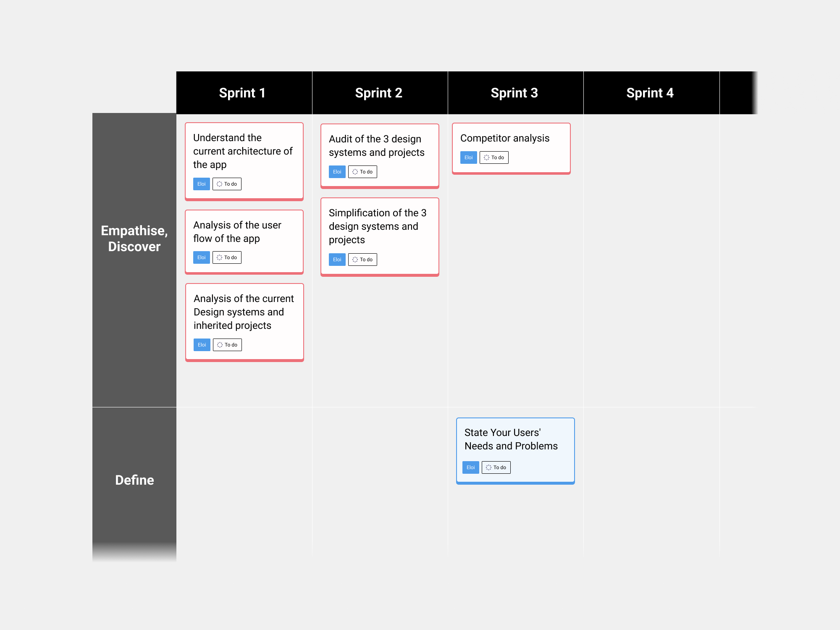Select the Sprint 3 column header
840x630 pixels.
pyautogui.click(x=514, y=93)
